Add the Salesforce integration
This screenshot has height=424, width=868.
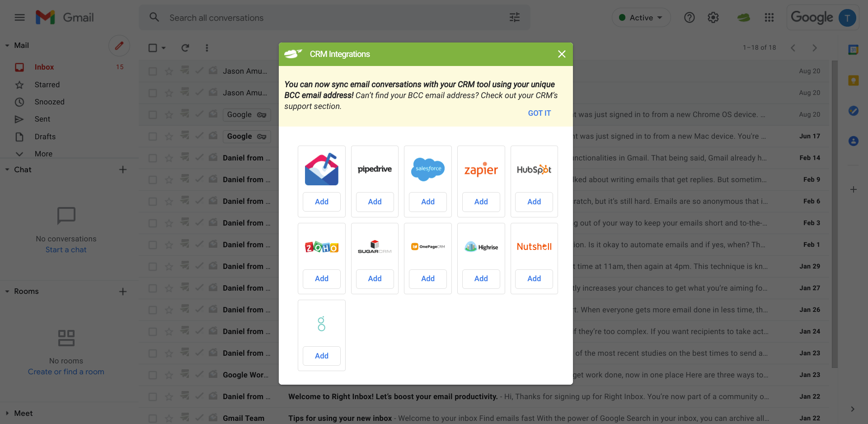point(428,202)
